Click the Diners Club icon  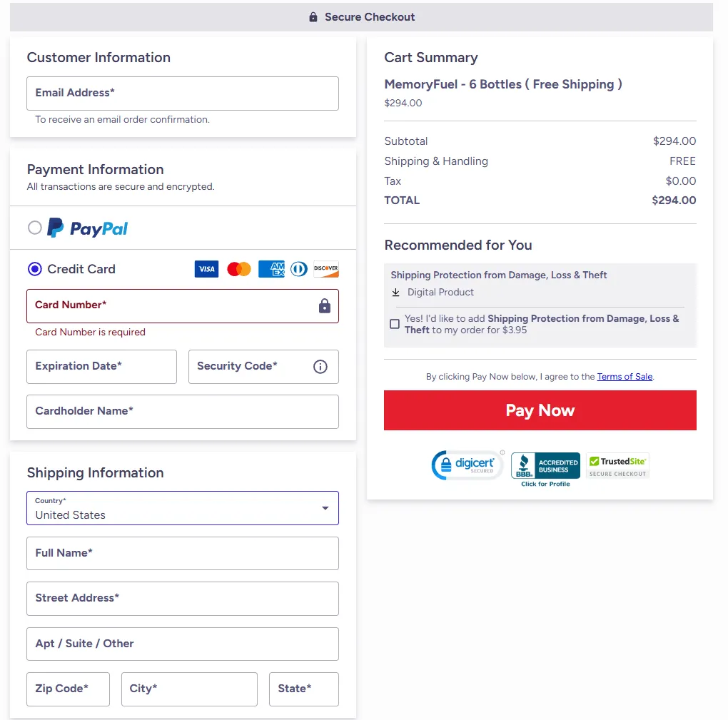tap(298, 269)
